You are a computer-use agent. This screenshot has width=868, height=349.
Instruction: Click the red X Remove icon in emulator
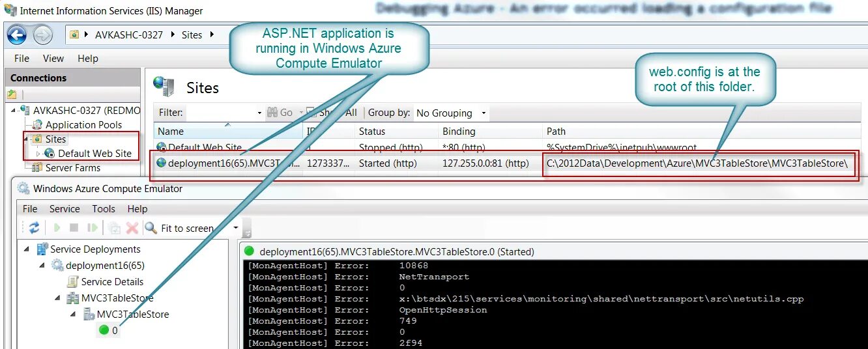coord(132,228)
